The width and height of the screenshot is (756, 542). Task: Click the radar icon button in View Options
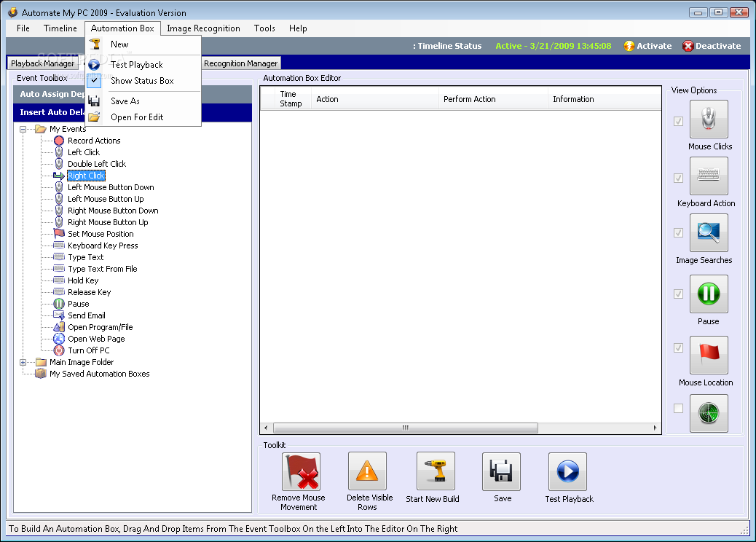[708, 413]
